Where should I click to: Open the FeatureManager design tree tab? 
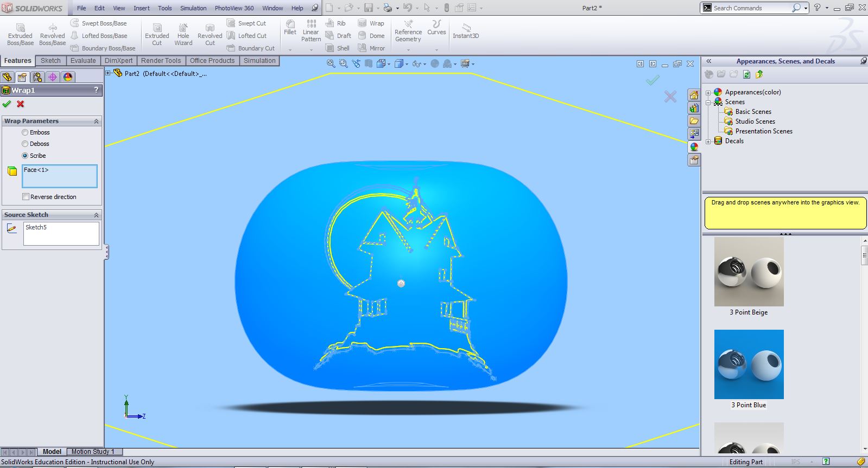[x=7, y=77]
